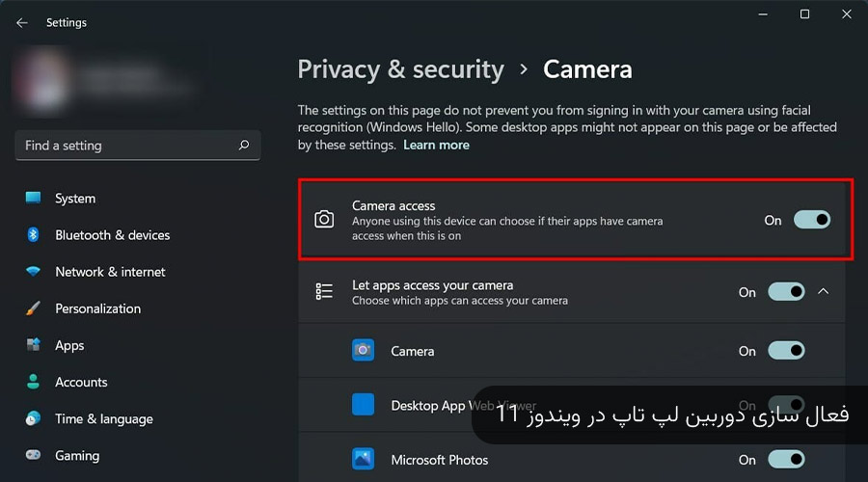Collapse the Let apps access your camera section
Screen dimensions: 868x482
[x=824, y=291]
